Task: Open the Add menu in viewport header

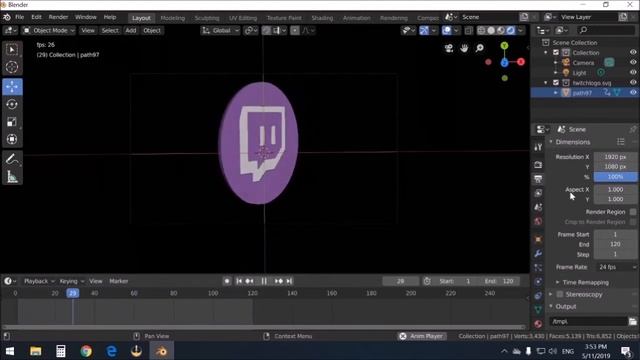Action: tap(131, 31)
